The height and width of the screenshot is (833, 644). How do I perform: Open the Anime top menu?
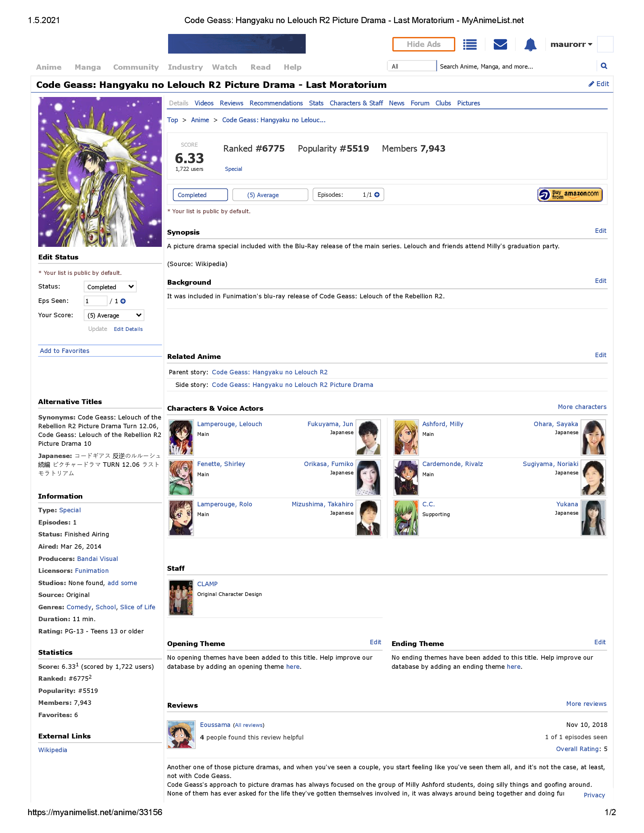(x=48, y=67)
